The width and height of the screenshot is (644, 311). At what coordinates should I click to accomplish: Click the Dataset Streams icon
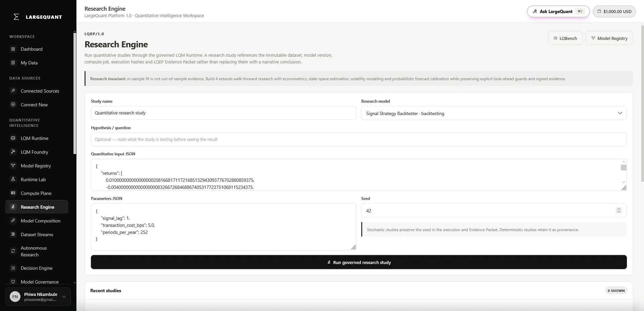coord(13,234)
